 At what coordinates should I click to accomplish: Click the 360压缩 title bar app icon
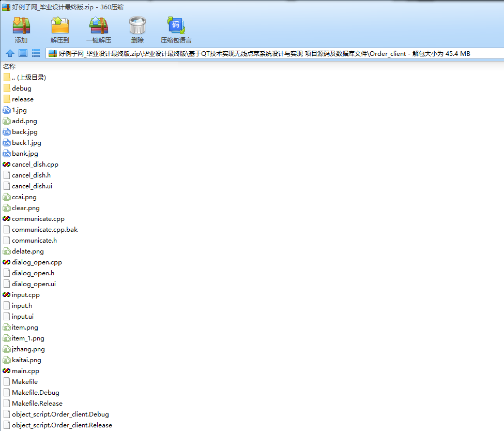pos(6,7)
